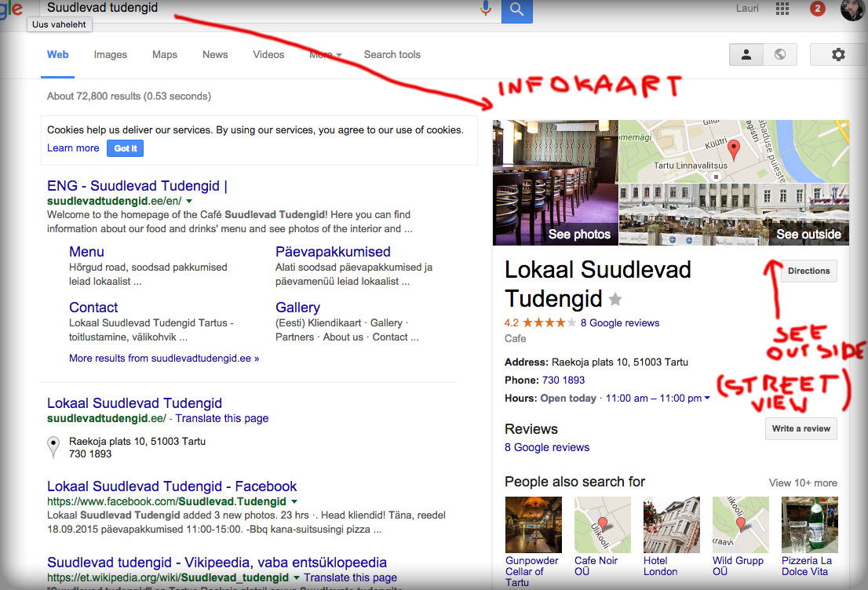The image size is (868, 590).
Task: Click into the search input field
Action: [x=261, y=9]
